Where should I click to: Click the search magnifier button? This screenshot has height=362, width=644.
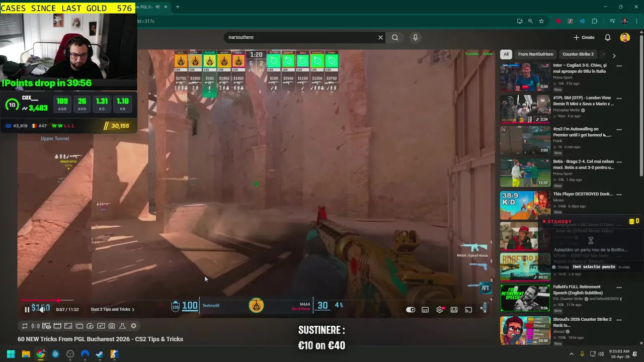pyautogui.click(x=395, y=37)
